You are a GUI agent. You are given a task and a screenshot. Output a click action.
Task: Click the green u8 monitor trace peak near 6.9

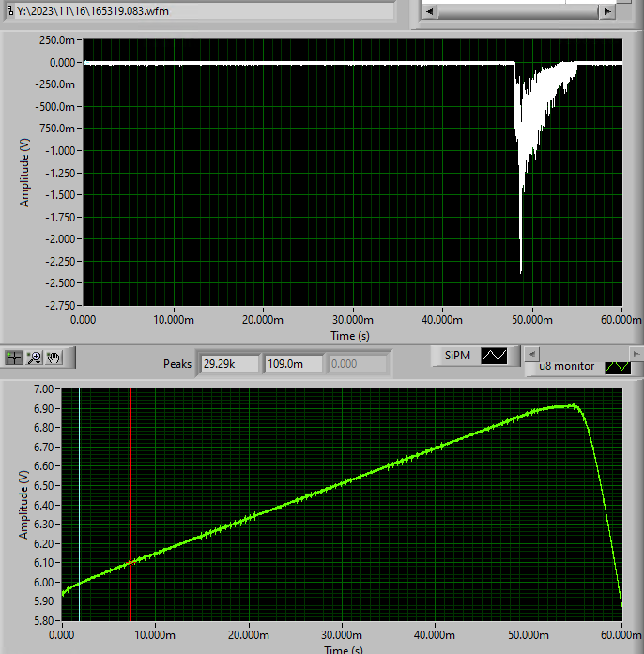pos(574,405)
